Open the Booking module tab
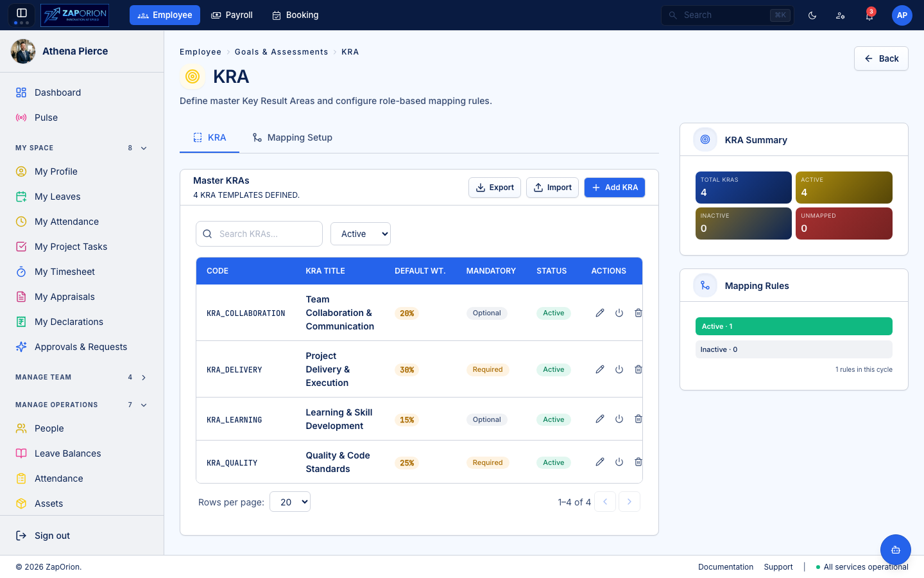Screen dimensions: 924x578 point(295,15)
